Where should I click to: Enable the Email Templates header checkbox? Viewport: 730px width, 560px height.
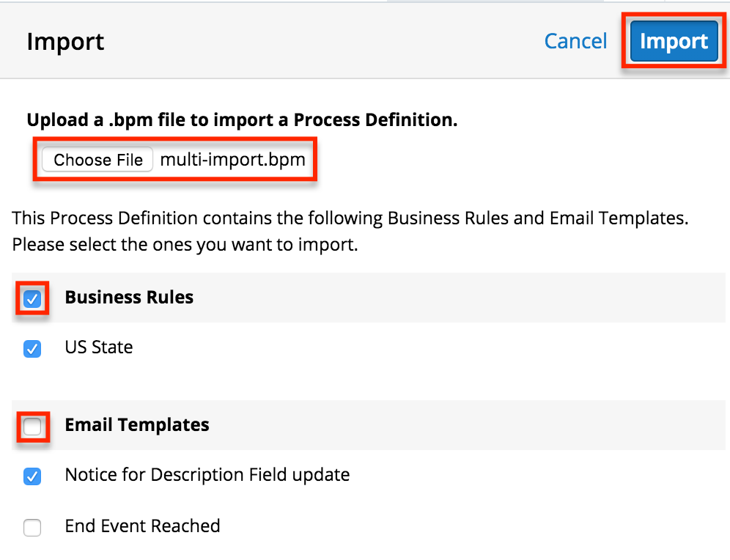(32, 427)
